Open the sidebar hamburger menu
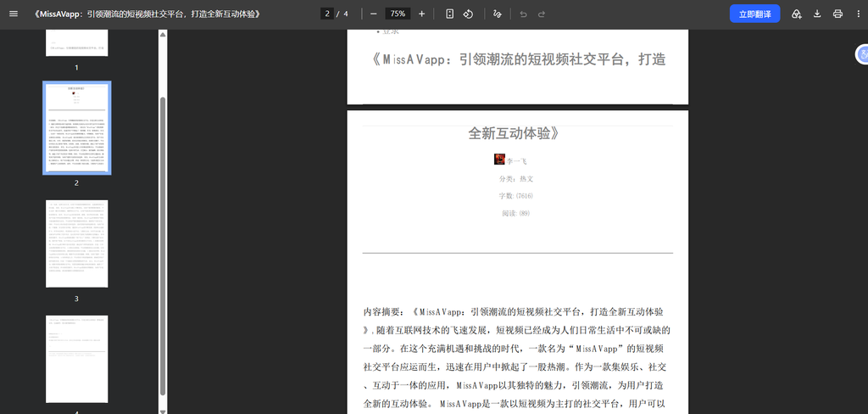This screenshot has height=414, width=868. (x=14, y=14)
